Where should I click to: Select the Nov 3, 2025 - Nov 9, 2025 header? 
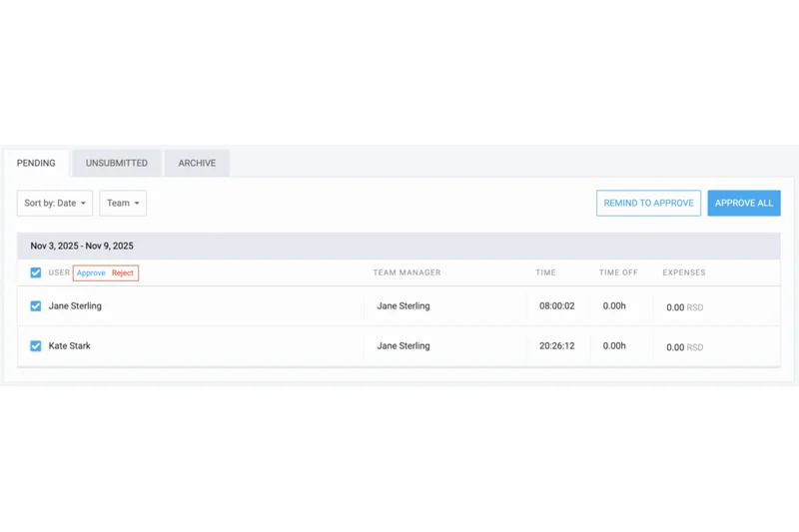[82, 246]
